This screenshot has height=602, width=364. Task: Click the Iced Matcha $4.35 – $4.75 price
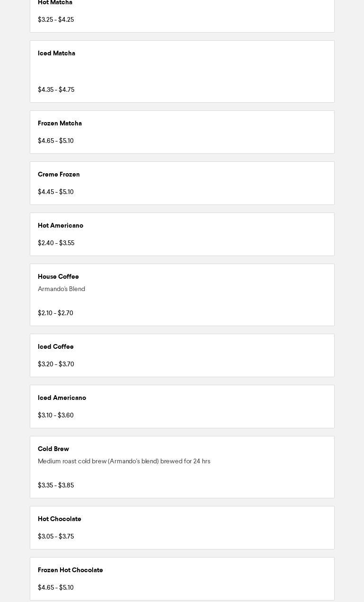(x=56, y=90)
